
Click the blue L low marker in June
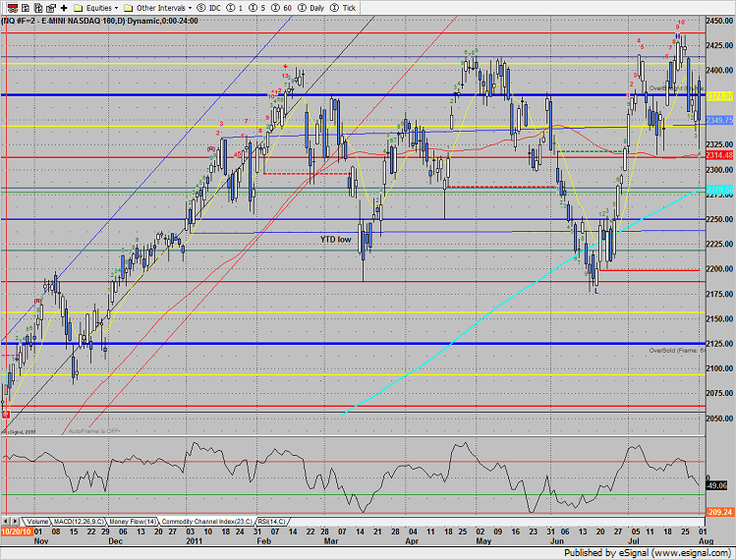point(596,292)
